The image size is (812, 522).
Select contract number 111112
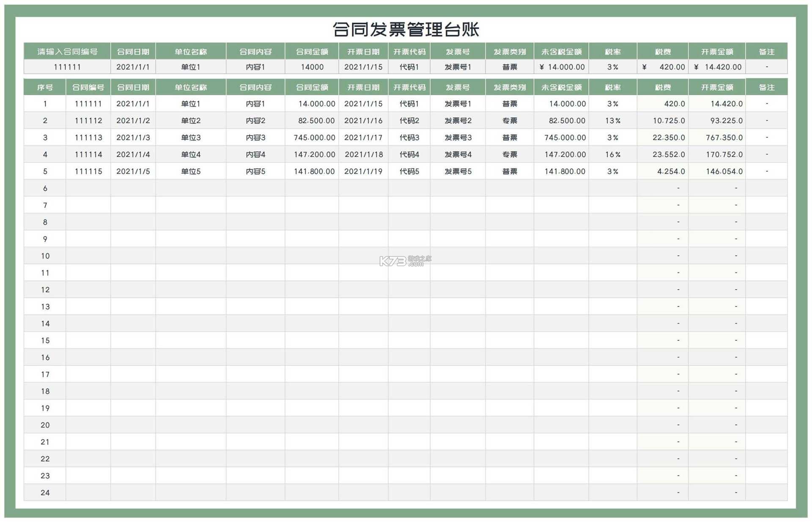point(88,121)
